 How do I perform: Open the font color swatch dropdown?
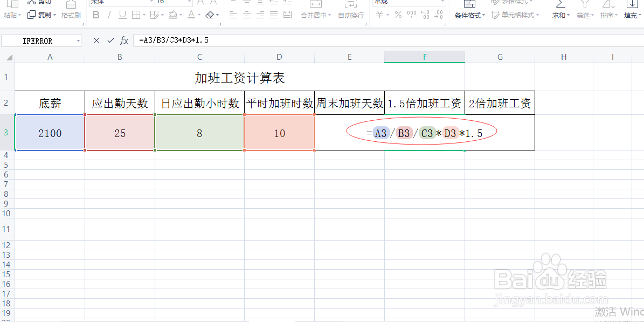[198, 15]
